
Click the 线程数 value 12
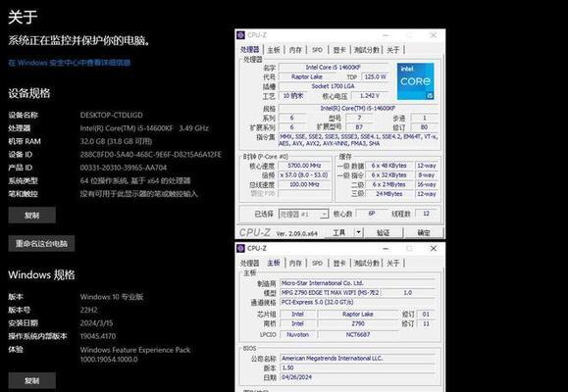[427, 214]
